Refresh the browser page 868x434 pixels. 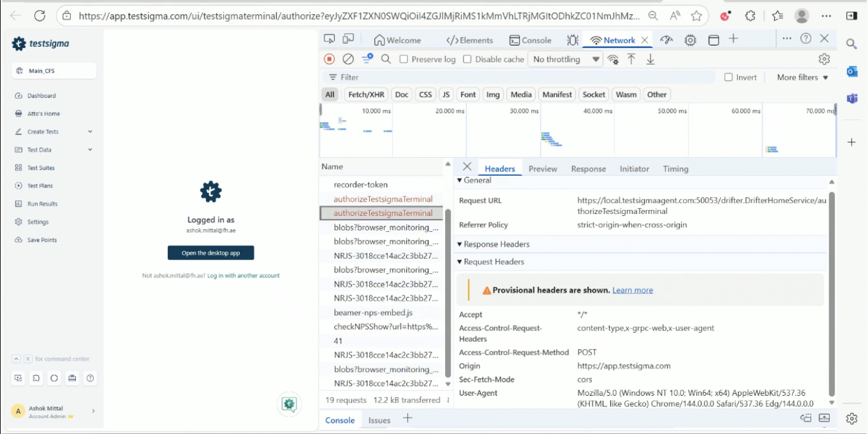(39, 16)
